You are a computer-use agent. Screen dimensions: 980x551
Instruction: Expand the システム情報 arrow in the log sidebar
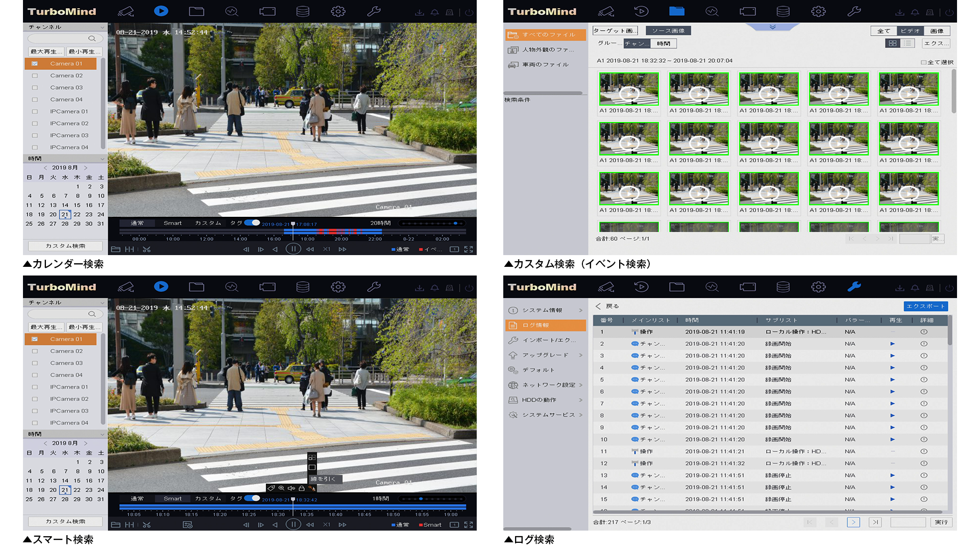click(x=580, y=310)
